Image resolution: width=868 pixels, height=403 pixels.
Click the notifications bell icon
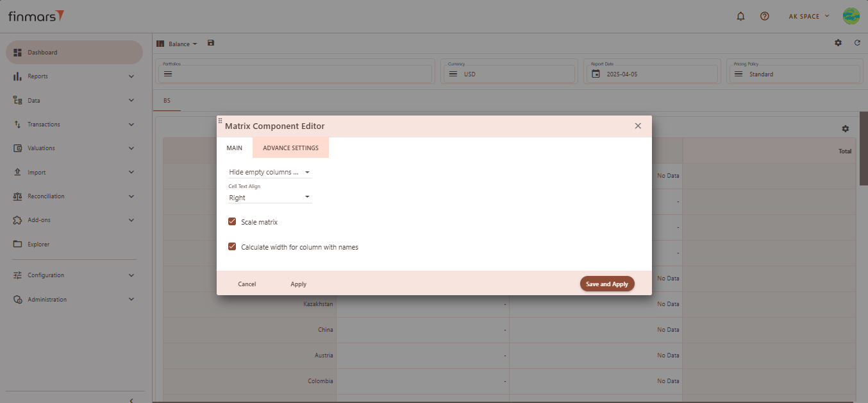(741, 16)
